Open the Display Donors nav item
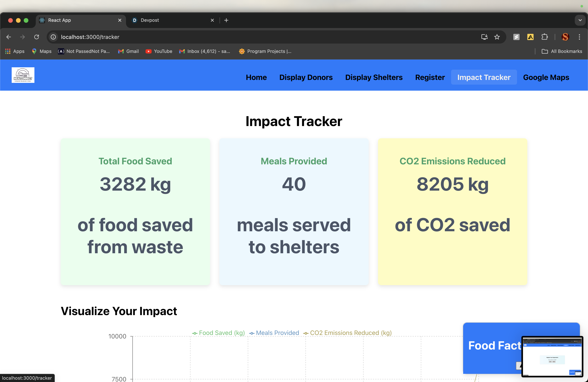Viewport: 588px width, 382px height. tap(306, 77)
